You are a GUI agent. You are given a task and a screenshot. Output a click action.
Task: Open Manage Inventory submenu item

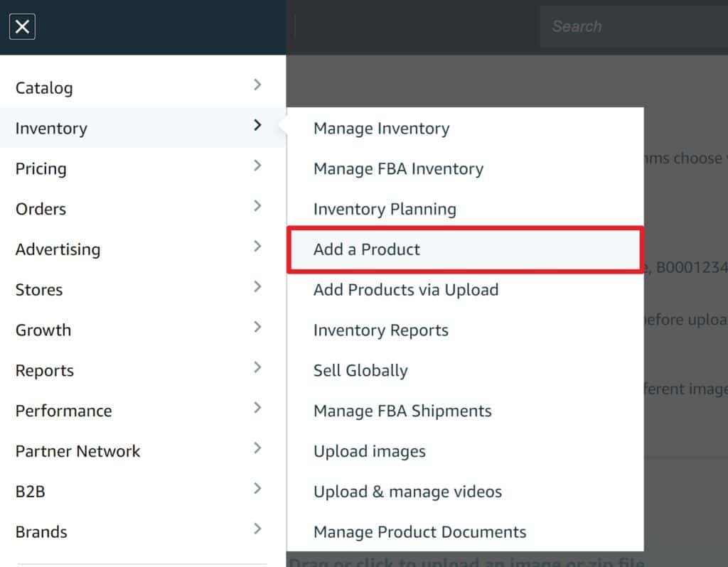(x=382, y=129)
